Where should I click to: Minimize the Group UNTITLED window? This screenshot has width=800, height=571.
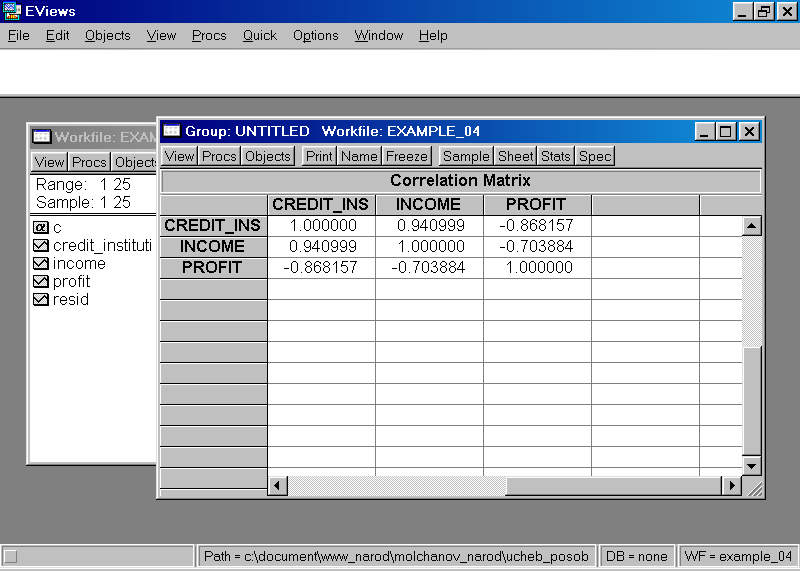(x=705, y=132)
